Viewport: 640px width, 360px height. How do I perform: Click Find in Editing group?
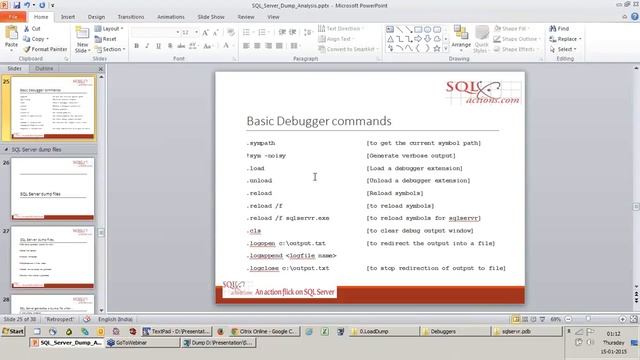(559, 29)
